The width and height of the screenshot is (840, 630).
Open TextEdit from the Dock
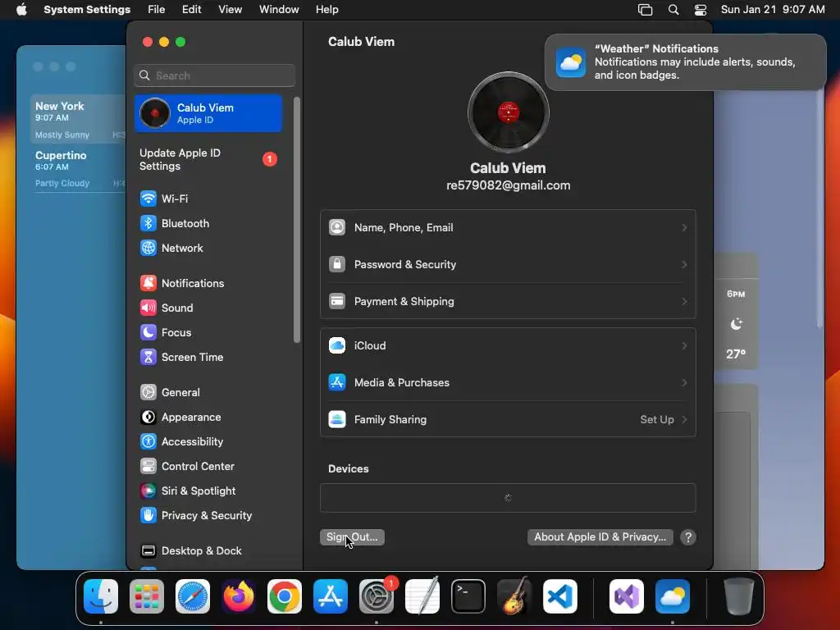coord(422,596)
